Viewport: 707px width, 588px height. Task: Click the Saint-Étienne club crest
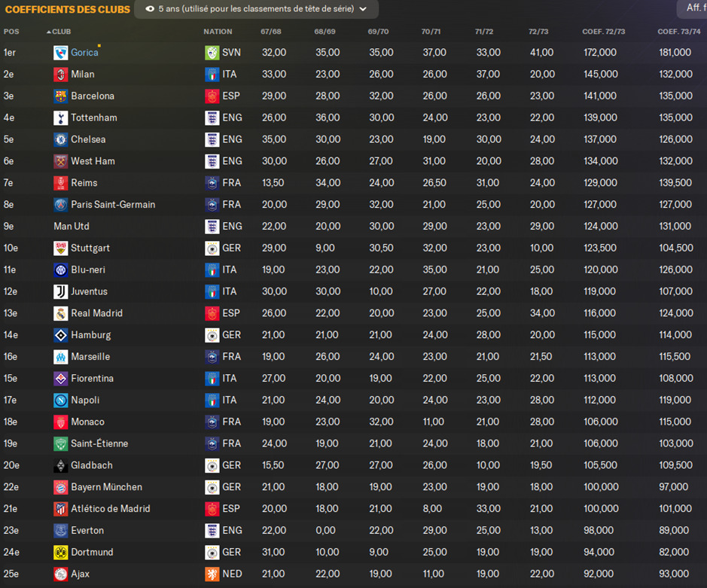coord(60,443)
